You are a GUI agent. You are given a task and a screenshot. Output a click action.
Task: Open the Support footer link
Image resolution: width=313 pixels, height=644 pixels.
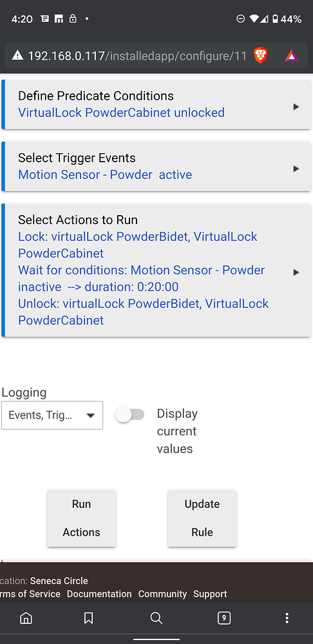(210, 594)
